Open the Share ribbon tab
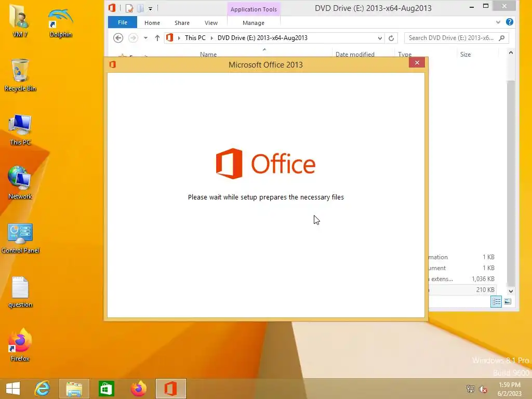Screen dimensions: 532x399 (182, 23)
